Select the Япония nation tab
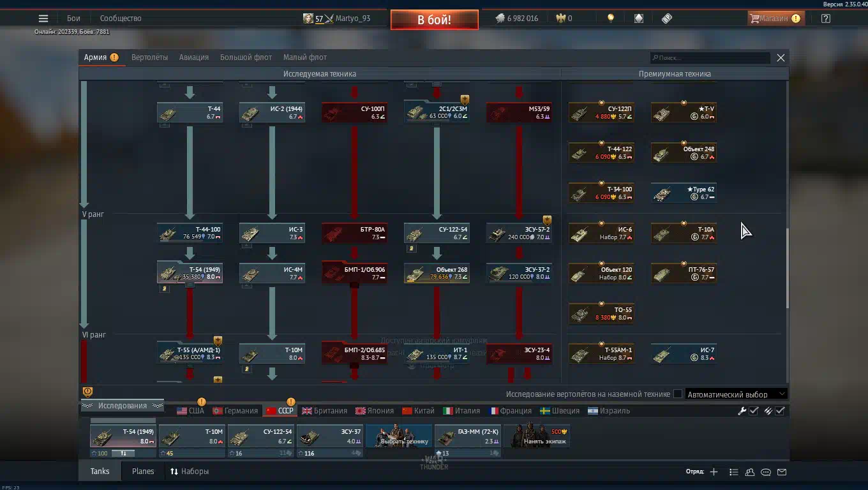868x490 pixels. [375, 411]
